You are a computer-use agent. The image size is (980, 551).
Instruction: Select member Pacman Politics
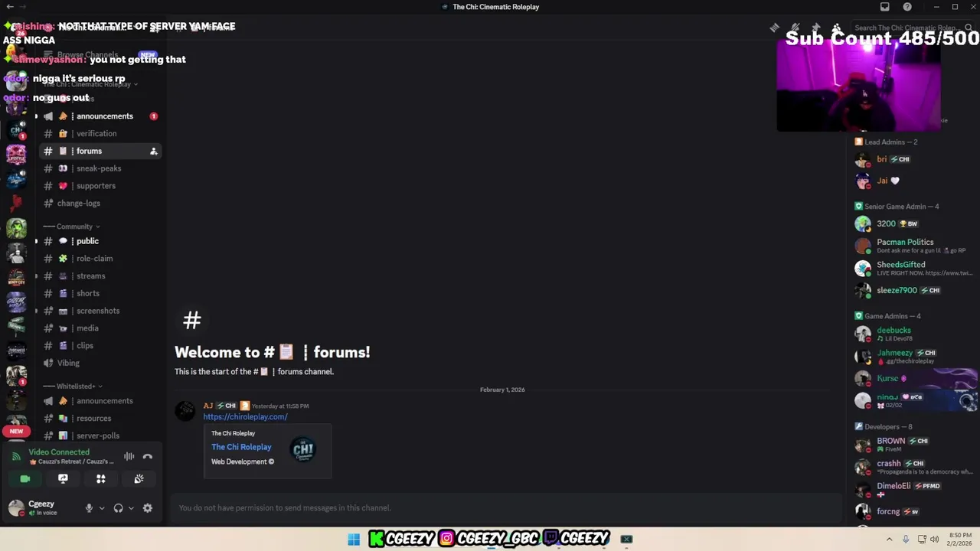click(915, 246)
